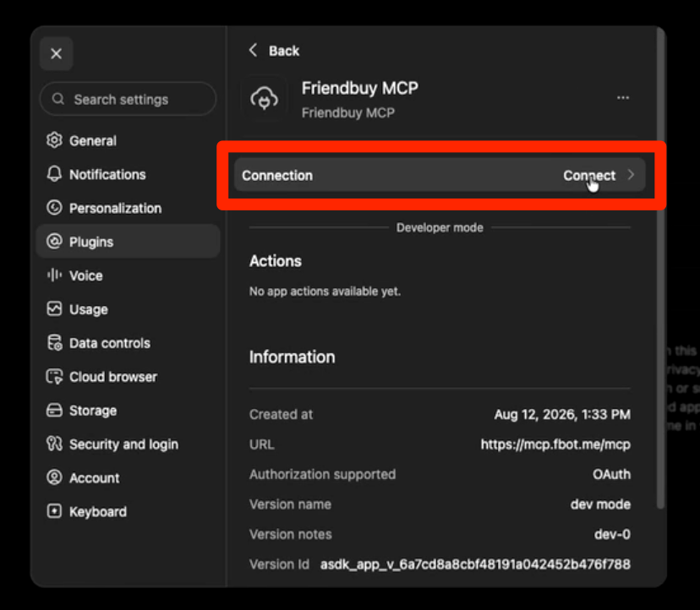Go Back to the plugins list
The image size is (700, 610).
(274, 51)
